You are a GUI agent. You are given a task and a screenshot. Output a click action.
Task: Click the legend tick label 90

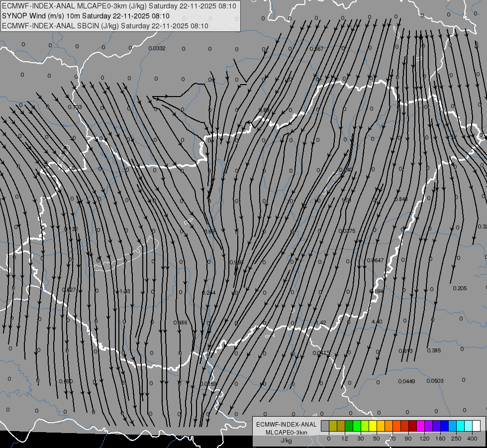click(x=408, y=439)
